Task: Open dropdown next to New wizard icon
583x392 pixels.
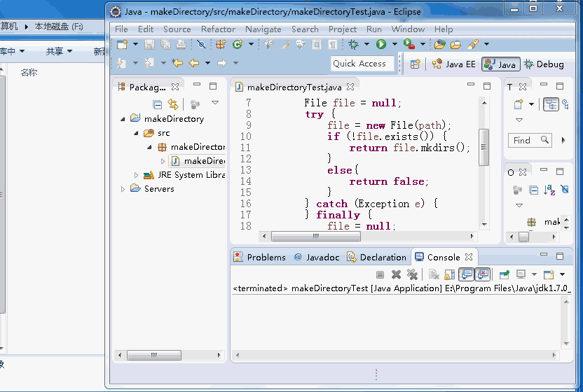Action: pyautogui.click(x=135, y=44)
